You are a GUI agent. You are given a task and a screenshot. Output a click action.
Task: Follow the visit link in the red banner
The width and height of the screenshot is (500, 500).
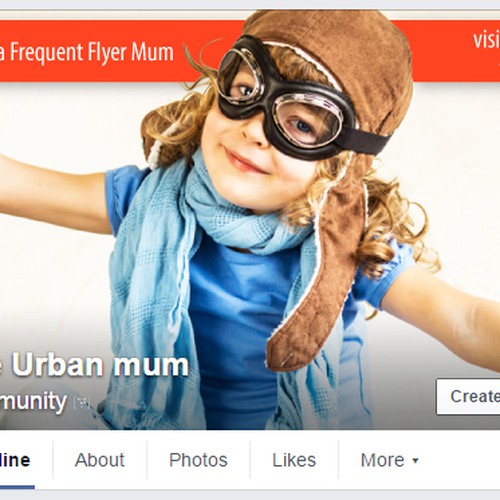tap(487, 40)
